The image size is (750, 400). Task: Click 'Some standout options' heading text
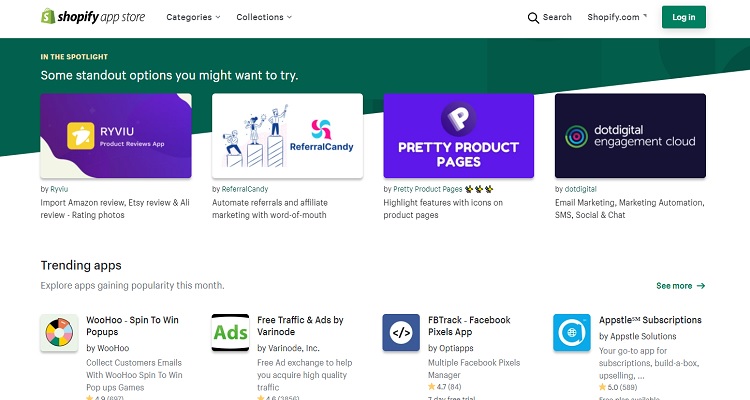click(x=169, y=76)
